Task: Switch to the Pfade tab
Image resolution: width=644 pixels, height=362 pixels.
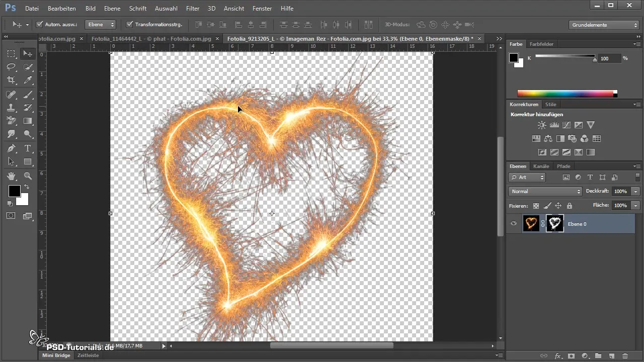Action: [563, 166]
